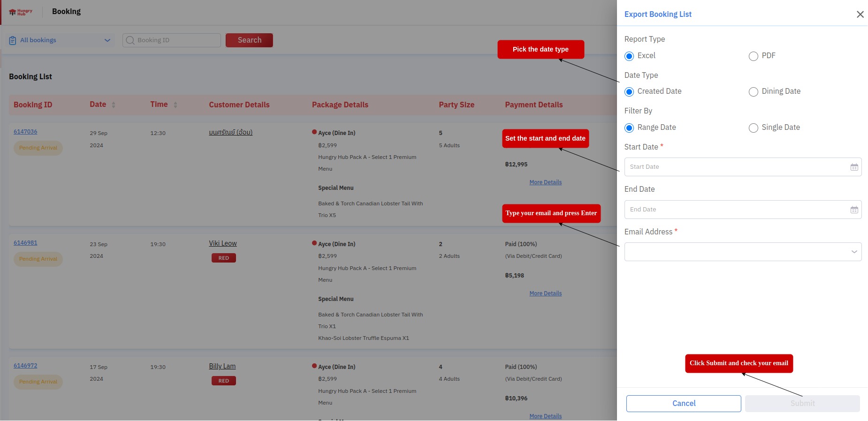Choose Dining Date as date type
Image resolution: width=868 pixels, height=421 pixels.
click(753, 92)
